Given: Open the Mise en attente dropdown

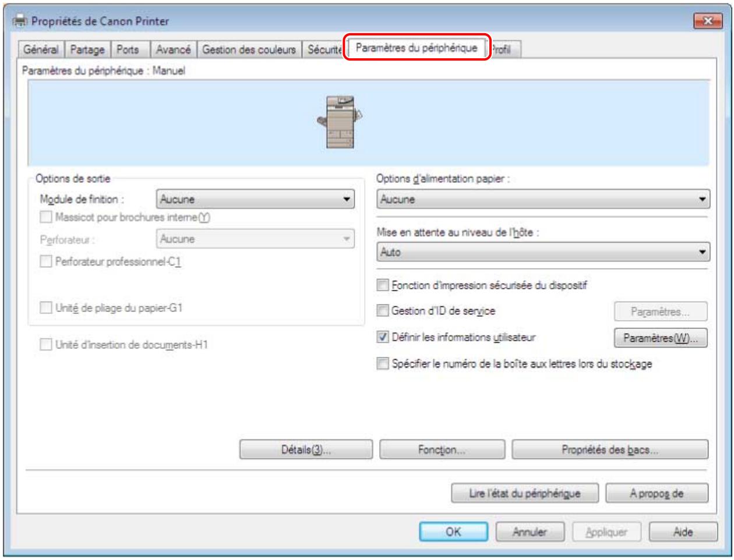Looking at the screenshot, I should point(543,252).
